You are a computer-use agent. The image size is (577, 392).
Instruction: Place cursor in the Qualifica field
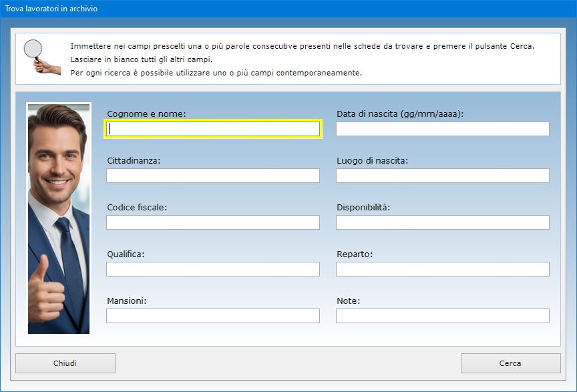tap(213, 269)
